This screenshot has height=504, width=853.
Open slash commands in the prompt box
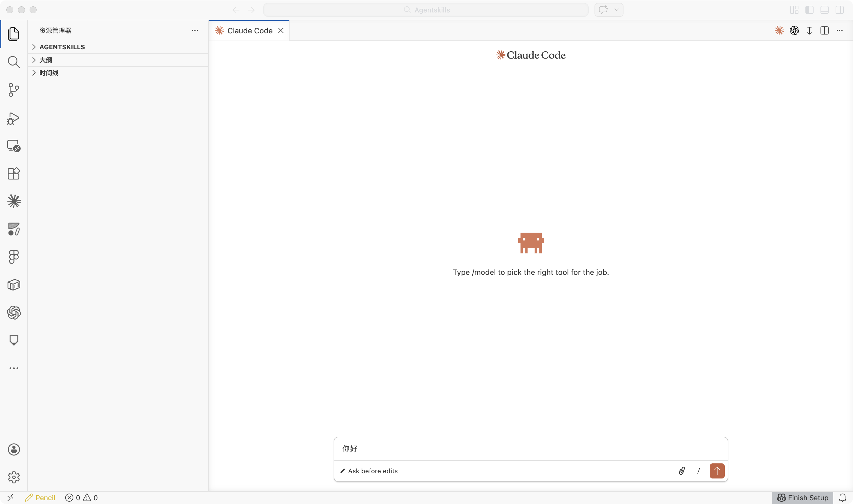pos(698,471)
